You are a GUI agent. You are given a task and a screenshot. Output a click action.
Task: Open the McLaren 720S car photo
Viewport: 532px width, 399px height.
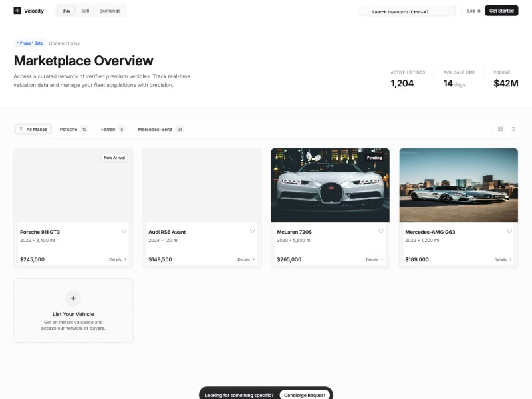click(330, 185)
